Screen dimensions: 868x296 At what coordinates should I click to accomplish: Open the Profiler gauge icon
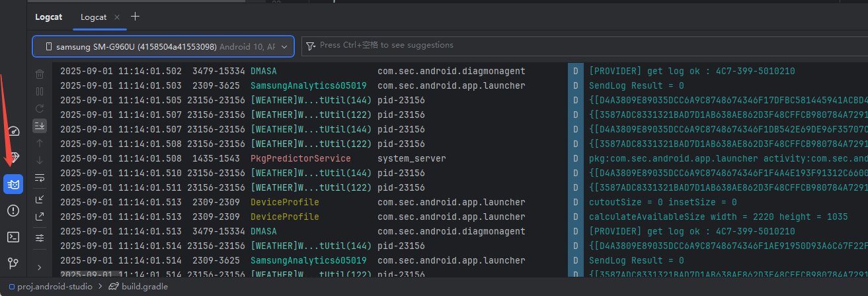point(13,130)
